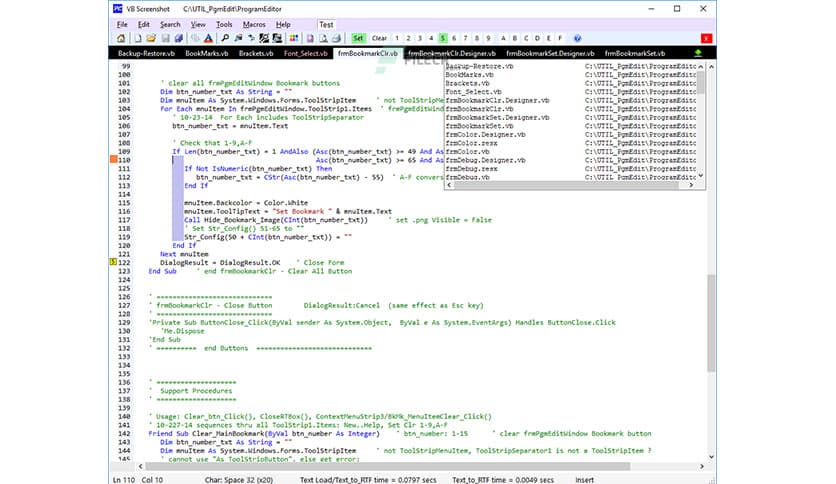Select bookmark number 1 in the toolbar
The width and height of the screenshot is (836, 484).
tap(397, 38)
